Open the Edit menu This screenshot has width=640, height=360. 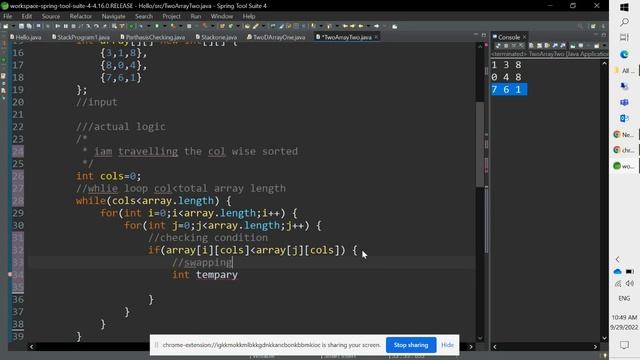point(27,16)
